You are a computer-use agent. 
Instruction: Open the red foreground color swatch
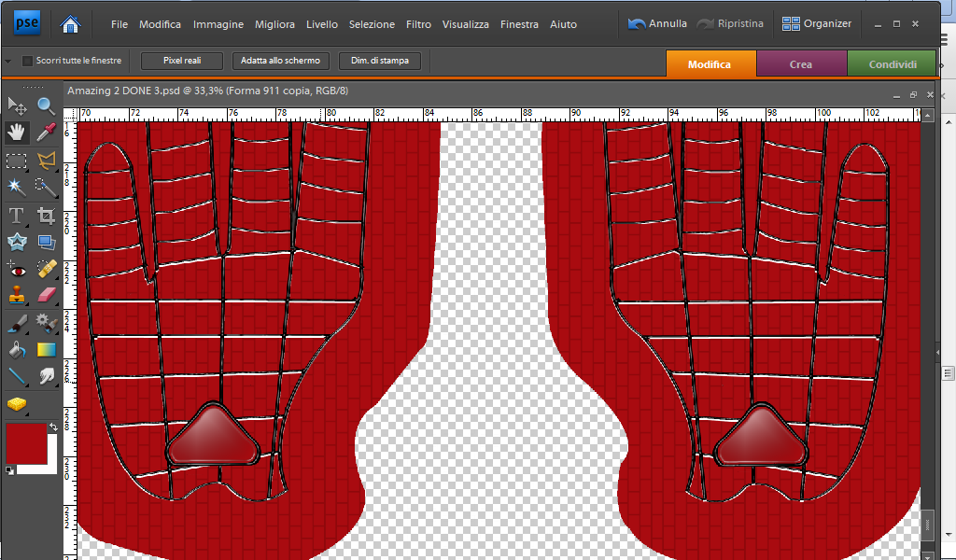[x=26, y=444]
